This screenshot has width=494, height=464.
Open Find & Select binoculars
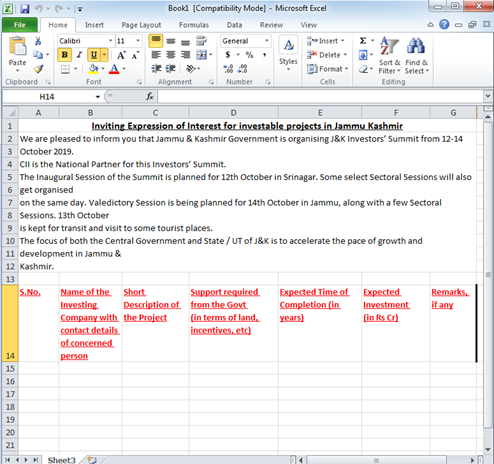point(416,55)
